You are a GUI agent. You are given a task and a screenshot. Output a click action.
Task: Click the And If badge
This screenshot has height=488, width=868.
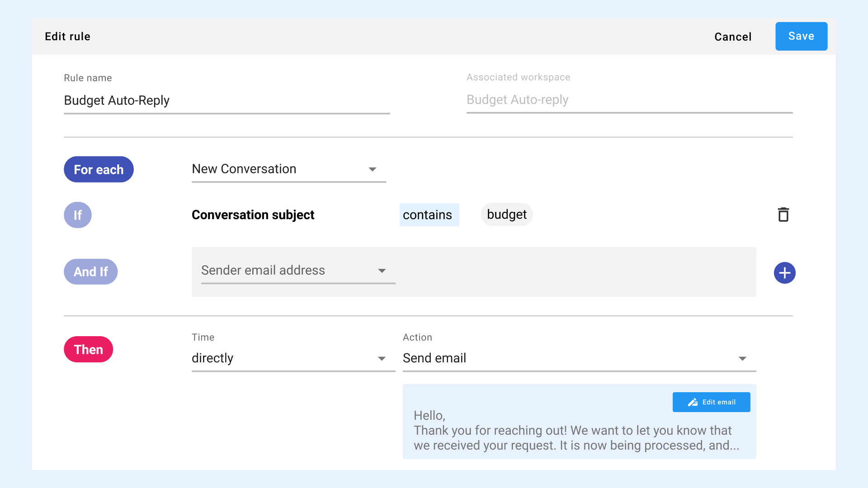[x=90, y=272]
